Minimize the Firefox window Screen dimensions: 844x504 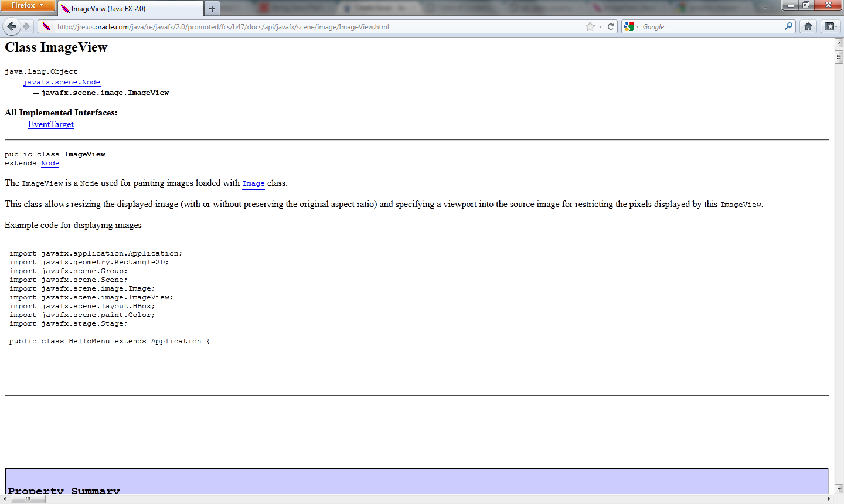click(791, 5)
